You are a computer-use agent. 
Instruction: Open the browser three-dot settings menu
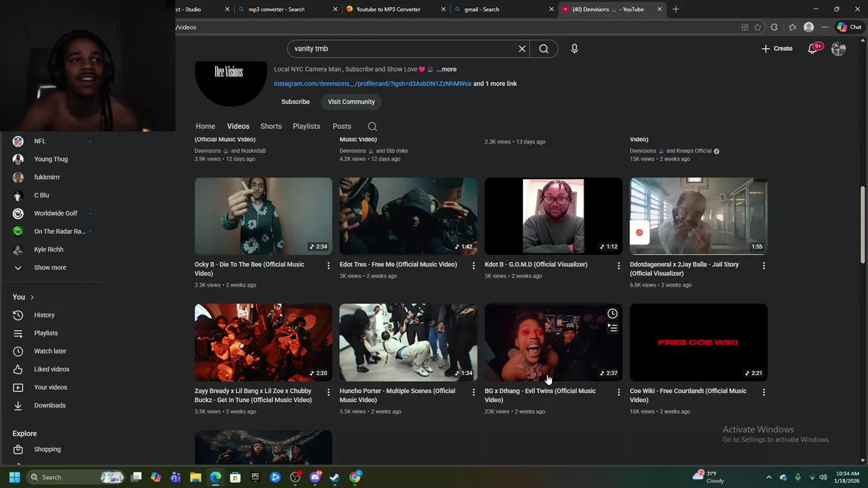[x=825, y=27]
